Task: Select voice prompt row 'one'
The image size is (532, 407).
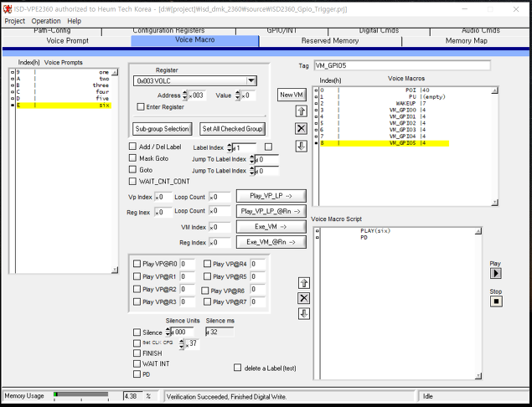Action: tap(64, 72)
